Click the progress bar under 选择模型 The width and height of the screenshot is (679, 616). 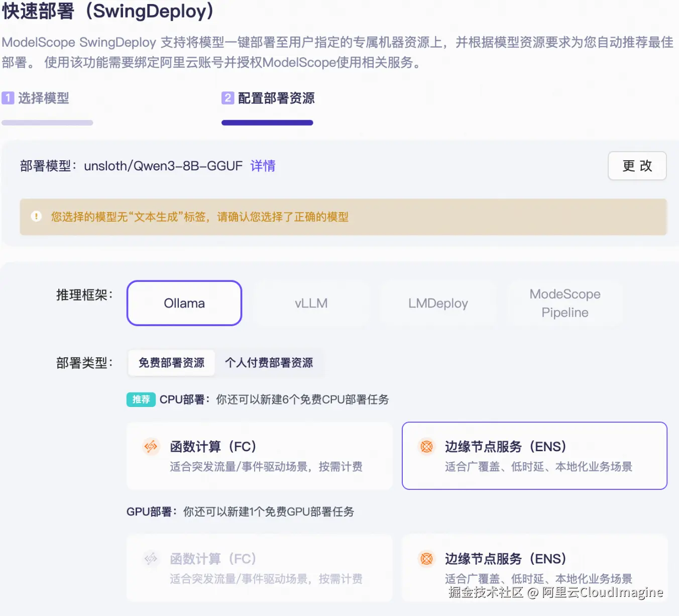pos(47,123)
